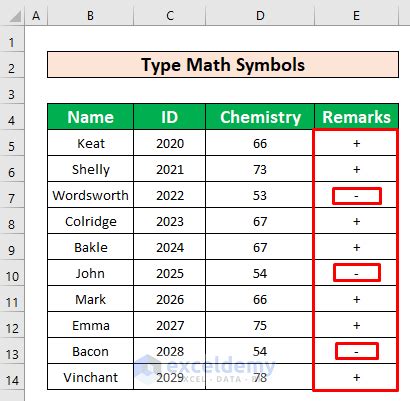Viewport: 410px width, 401px height.
Task: Select Remarks plus sign in Vinchant's row
Action: (356, 377)
